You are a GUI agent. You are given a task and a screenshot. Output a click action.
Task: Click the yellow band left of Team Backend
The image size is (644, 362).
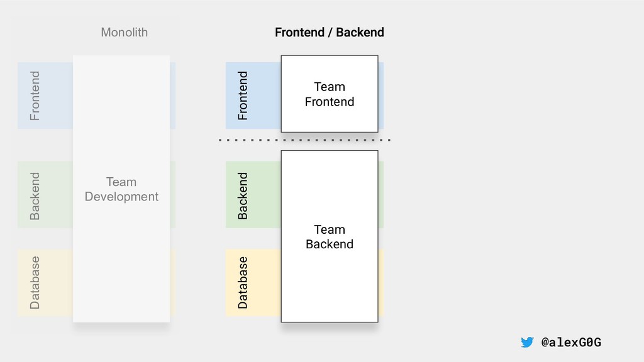click(264, 282)
